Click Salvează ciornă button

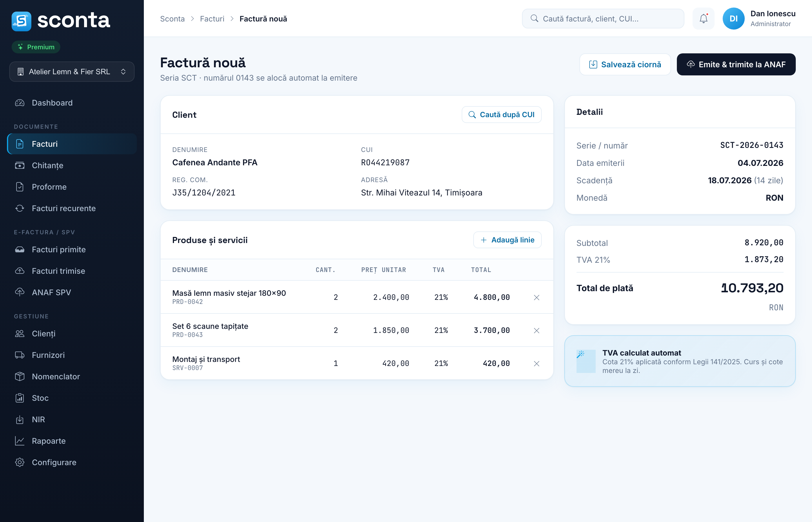pos(625,64)
